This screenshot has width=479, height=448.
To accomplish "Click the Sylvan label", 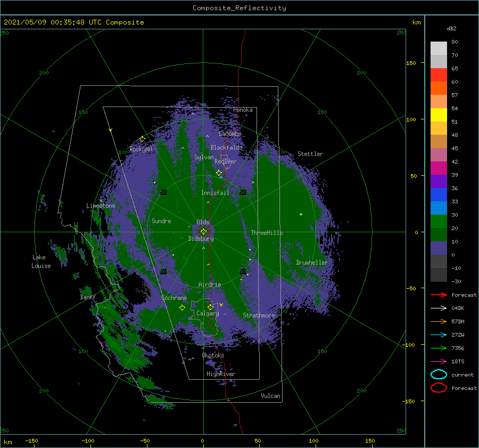I will tap(204, 157).
